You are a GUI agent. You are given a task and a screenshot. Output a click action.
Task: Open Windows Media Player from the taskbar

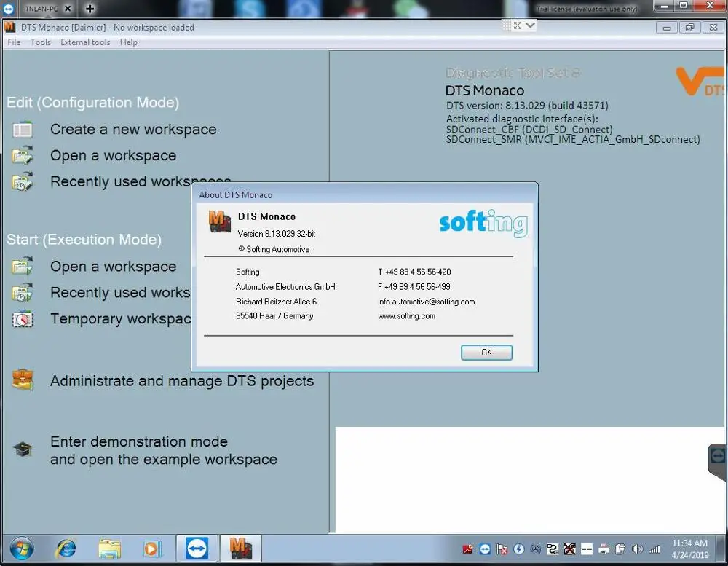[x=151, y=549]
